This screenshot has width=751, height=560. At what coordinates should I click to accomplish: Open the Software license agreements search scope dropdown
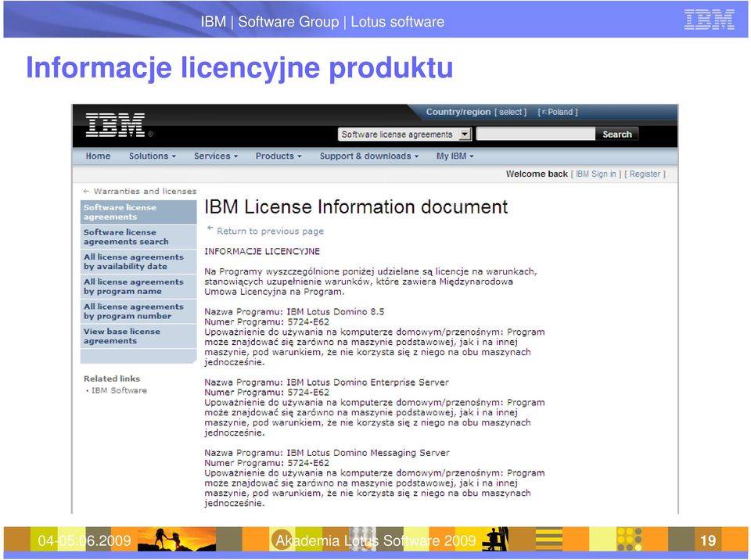pyautogui.click(x=404, y=134)
